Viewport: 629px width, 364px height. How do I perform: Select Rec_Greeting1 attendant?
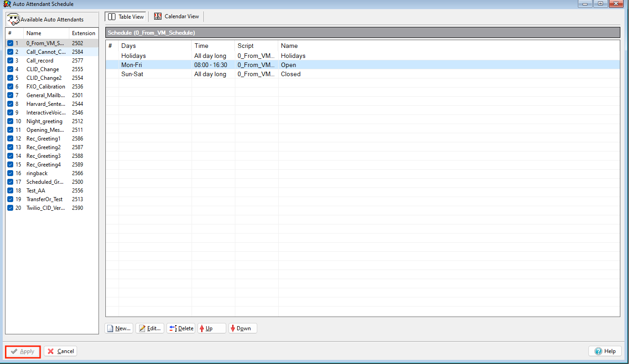coord(52,139)
